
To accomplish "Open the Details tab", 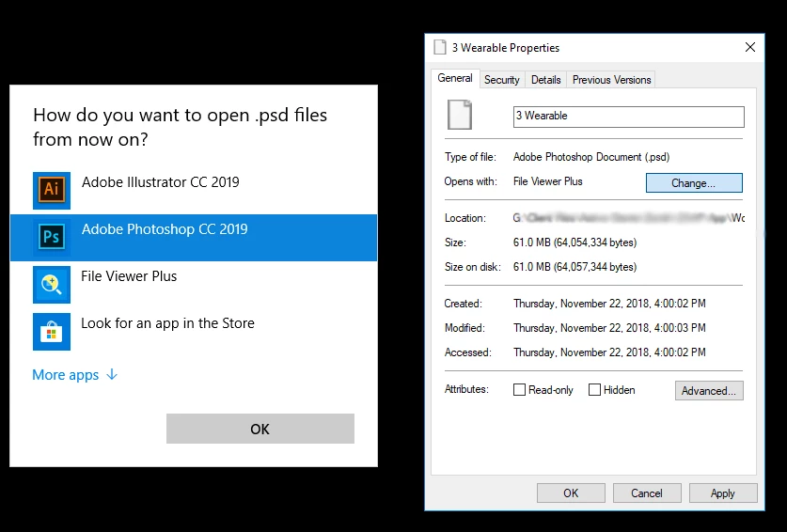I will pos(545,80).
